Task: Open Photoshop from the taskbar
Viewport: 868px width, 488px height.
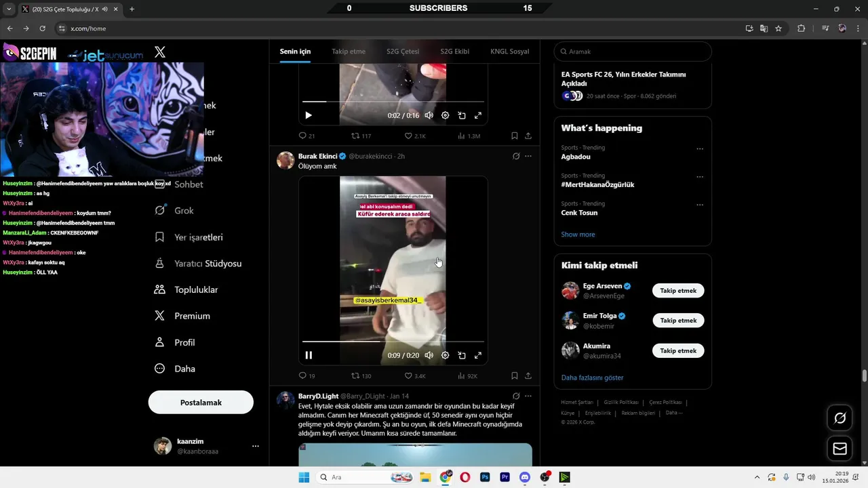Action: click(x=485, y=477)
